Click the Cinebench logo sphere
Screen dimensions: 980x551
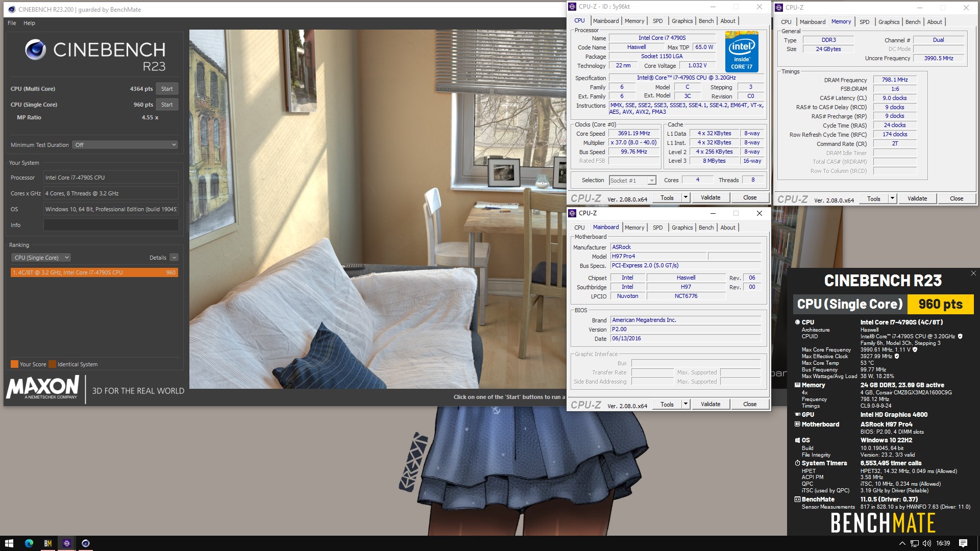(35, 50)
